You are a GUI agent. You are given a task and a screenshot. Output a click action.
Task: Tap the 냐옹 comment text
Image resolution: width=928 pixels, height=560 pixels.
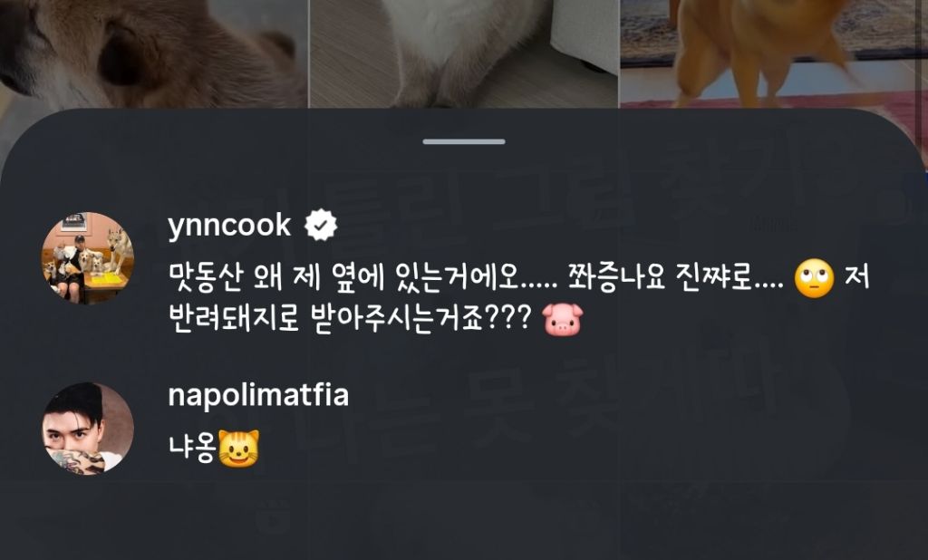click(x=192, y=449)
